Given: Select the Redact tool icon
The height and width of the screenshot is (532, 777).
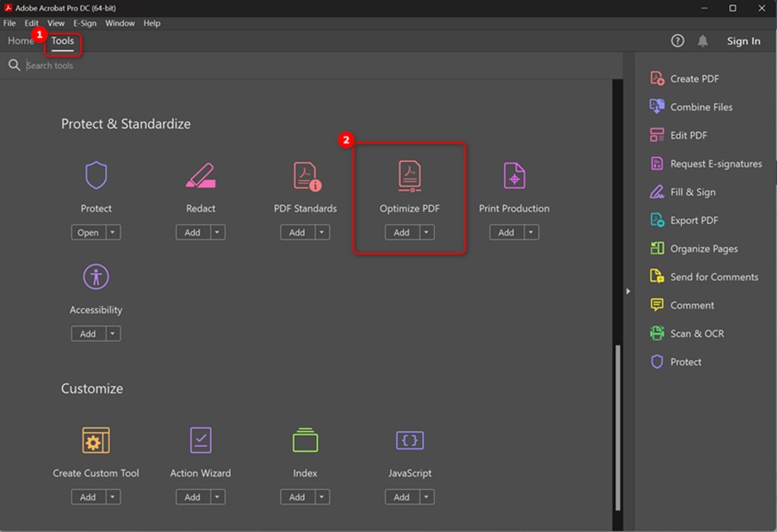Looking at the screenshot, I should click(x=200, y=176).
